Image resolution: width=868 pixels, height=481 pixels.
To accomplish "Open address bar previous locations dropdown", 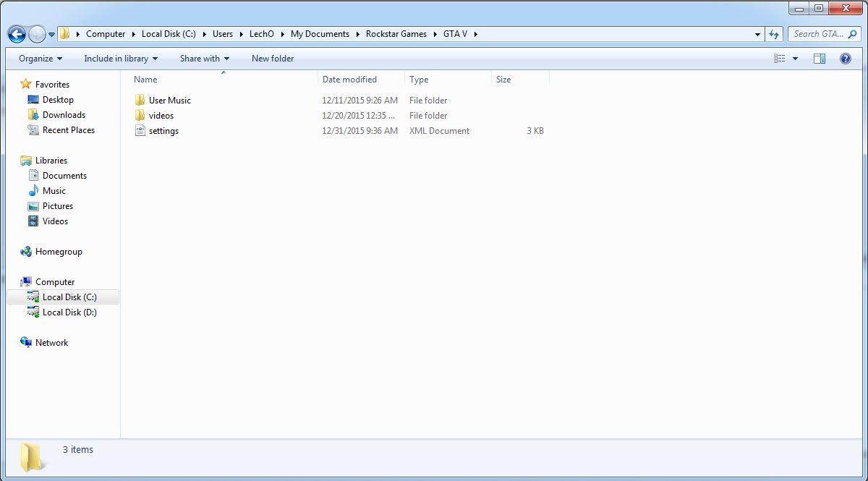I will pyautogui.click(x=757, y=34).
